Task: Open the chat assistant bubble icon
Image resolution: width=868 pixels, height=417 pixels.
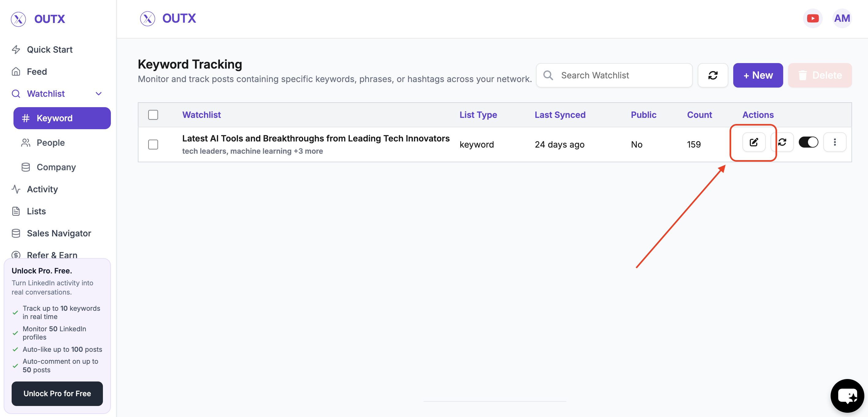Action: (847, 396)
